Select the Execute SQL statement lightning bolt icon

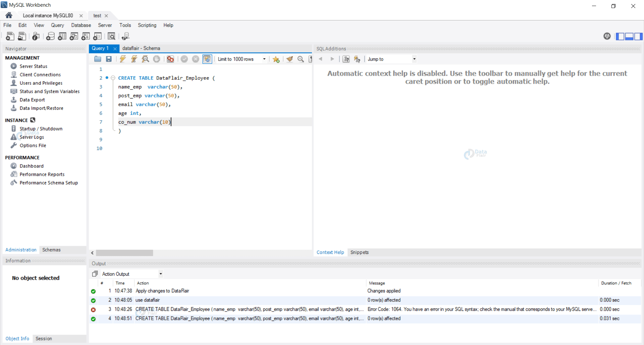click(x=122, y=59)
